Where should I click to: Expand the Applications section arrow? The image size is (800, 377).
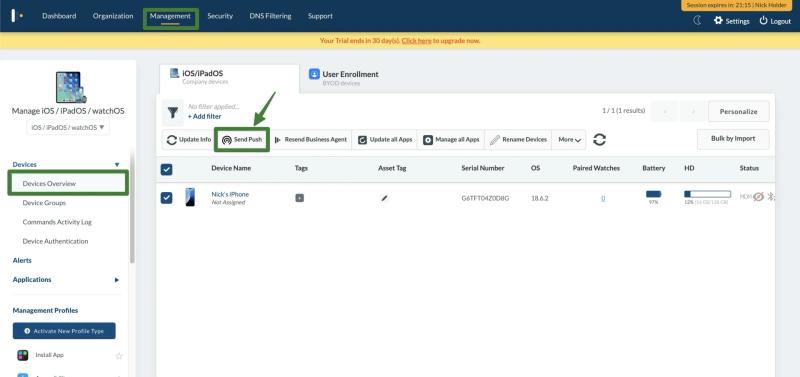[x=117, y=280]
